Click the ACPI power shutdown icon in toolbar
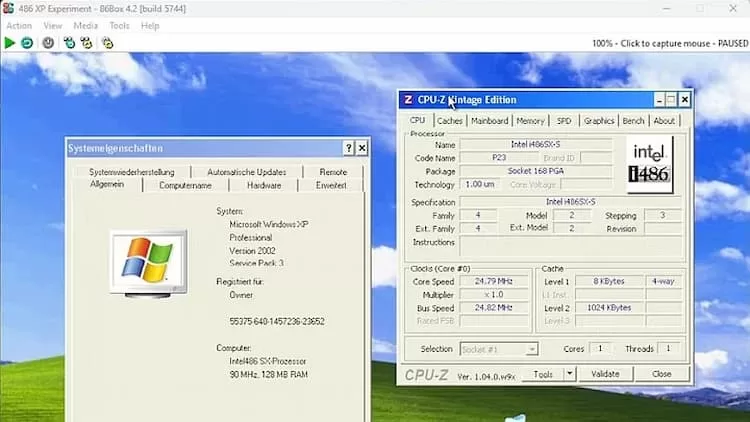The height and width of the screenshot is (422, 750). pyautogui.click(x=48, y=43)
